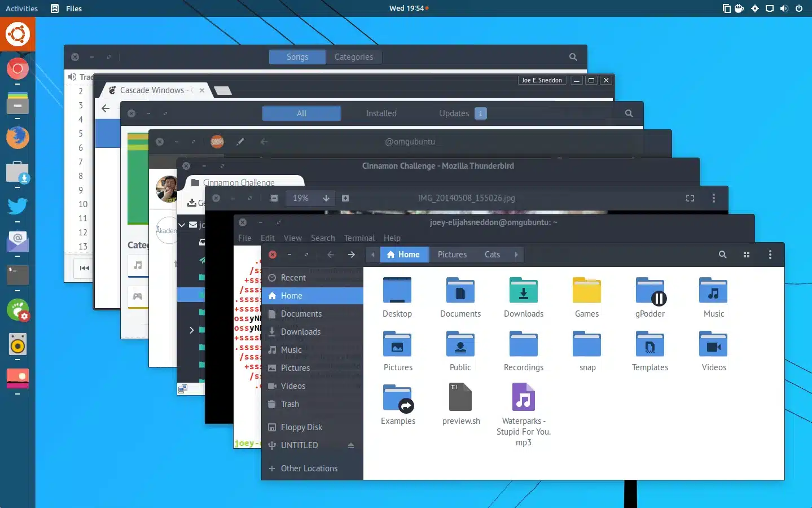Open Firefox from the dock
The height and width of the screenshot is (508, 812).
(17, 137)
